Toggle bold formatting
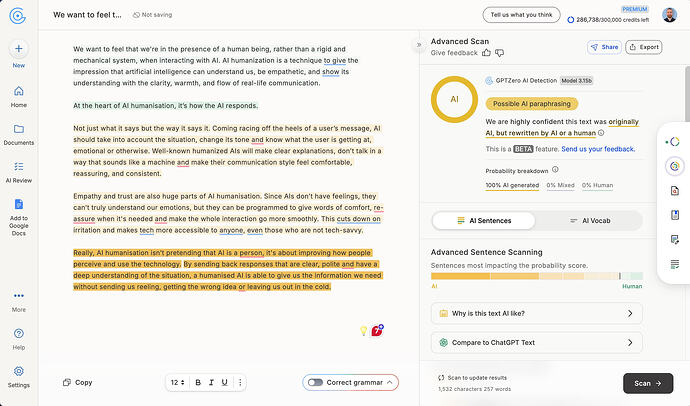 (198, 383)
